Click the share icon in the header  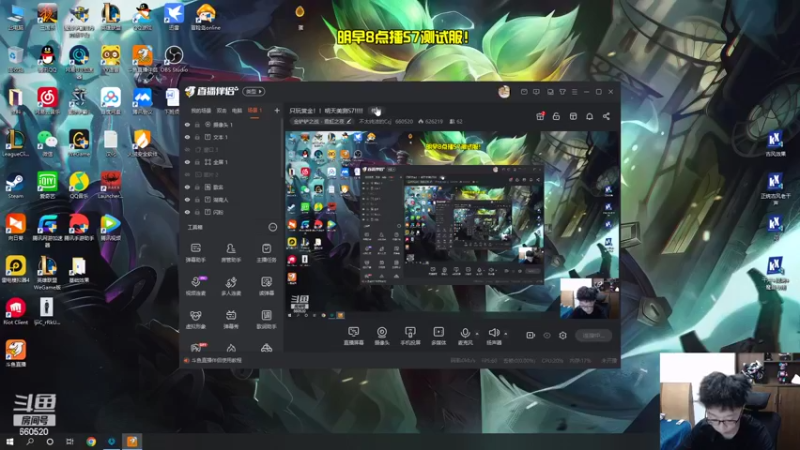click(x=606, y=116)
